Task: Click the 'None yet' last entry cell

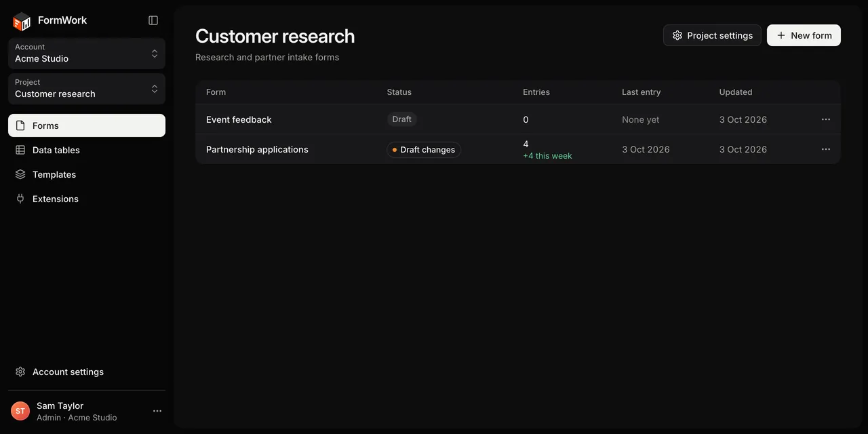Action: [x=641, y=119]
